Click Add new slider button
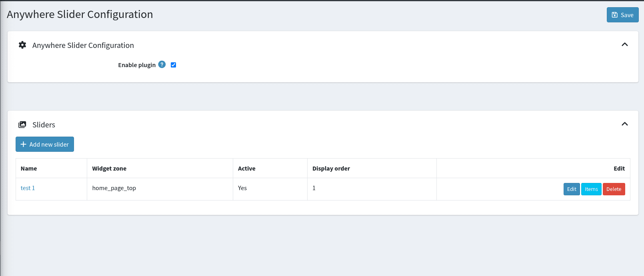The height and width of the screenshot is (276, 644). tap(45, 144)
